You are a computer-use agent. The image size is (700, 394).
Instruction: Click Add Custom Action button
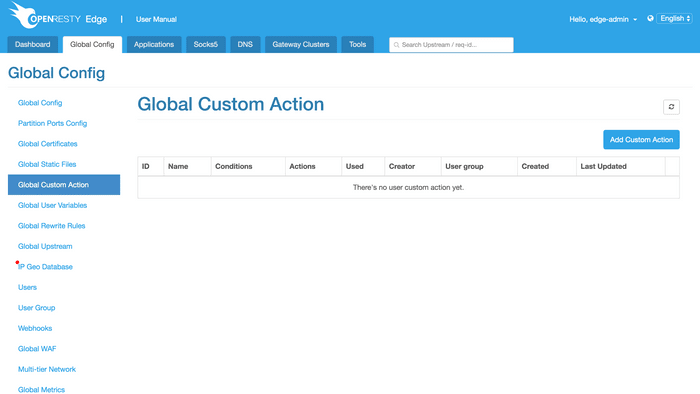click(642, 140)
